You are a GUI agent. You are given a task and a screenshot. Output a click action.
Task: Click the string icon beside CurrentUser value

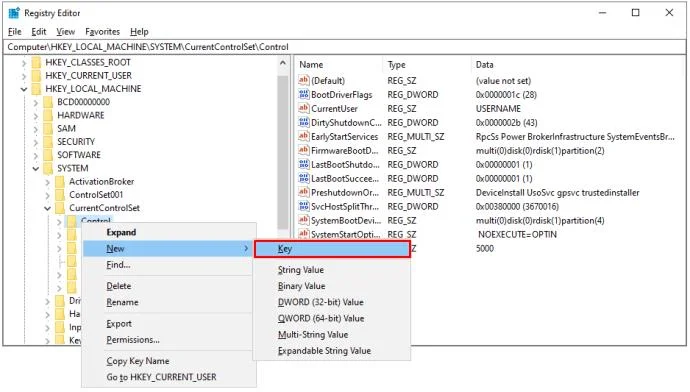click(303, 108)
